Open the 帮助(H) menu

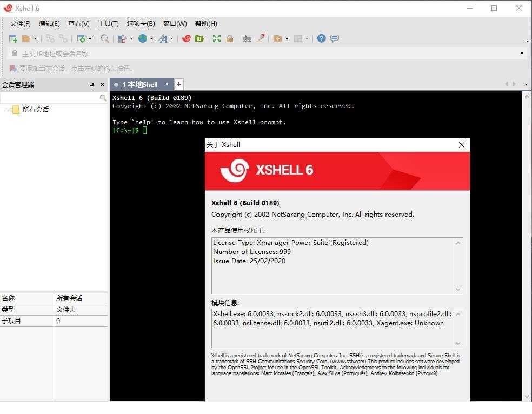[x=206, y=24]
